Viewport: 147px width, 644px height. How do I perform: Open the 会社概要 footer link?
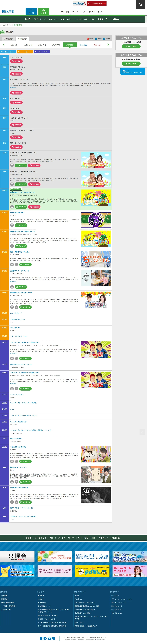click(4, 595)
